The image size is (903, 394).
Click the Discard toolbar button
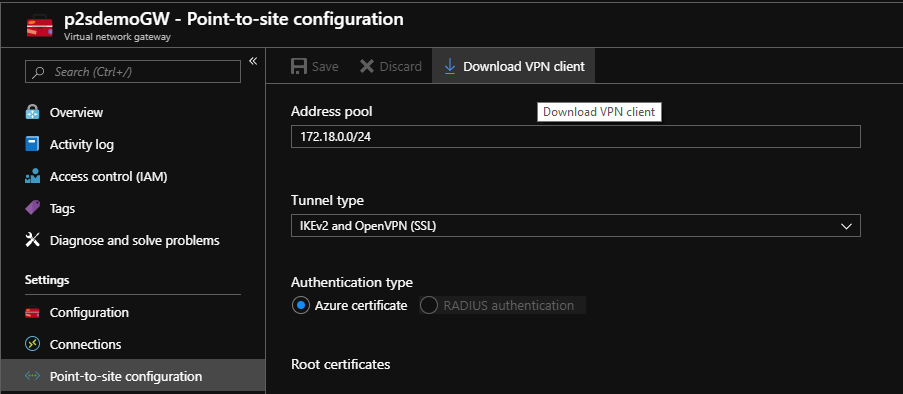pos(390,66)
